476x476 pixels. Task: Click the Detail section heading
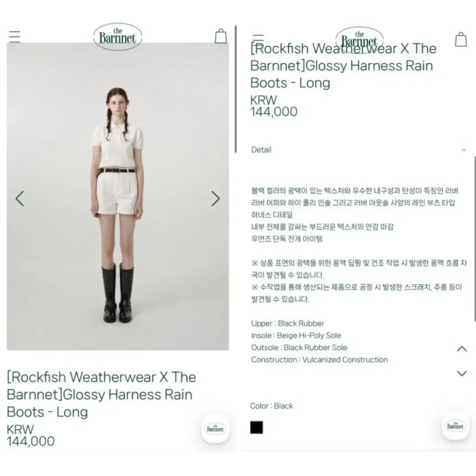(x=261, y=150)
